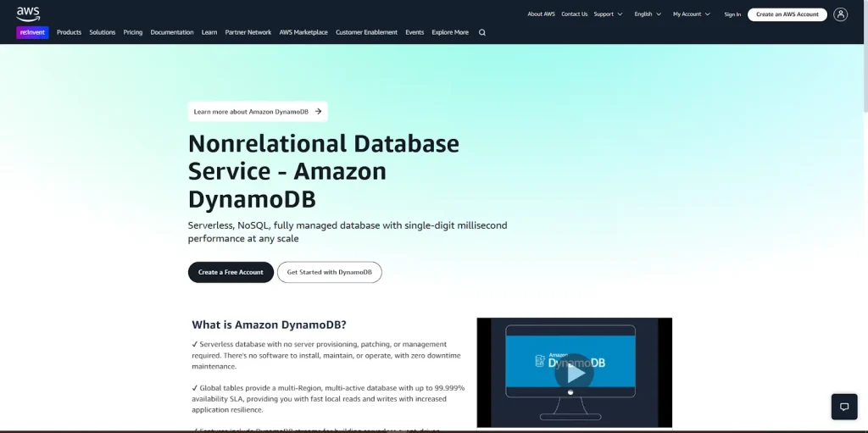Expand the Support dropdown
Screen dimensions: 868x433
click(x=608, y=14)
